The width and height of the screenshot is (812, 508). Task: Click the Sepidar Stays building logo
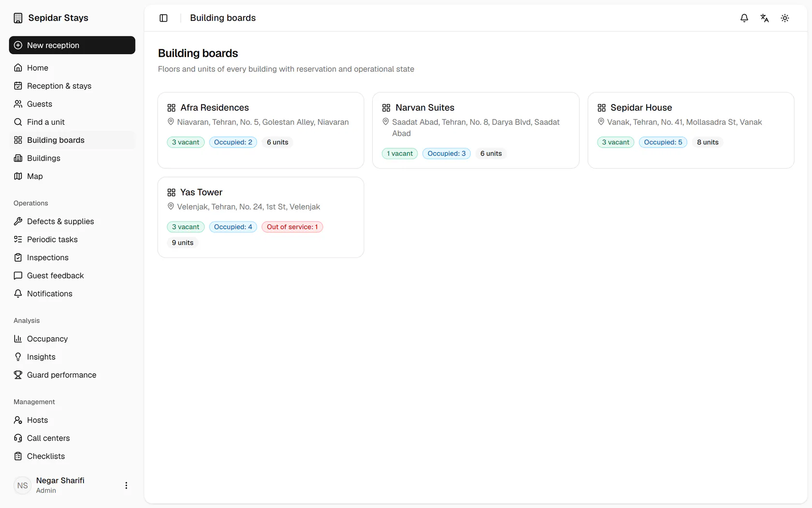coord(18,18)
